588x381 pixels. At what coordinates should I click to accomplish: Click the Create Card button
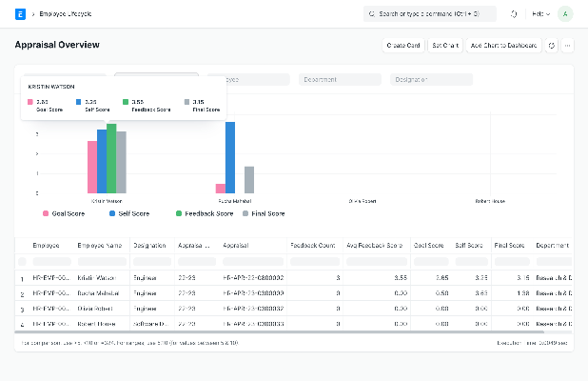tap(402, 45)
